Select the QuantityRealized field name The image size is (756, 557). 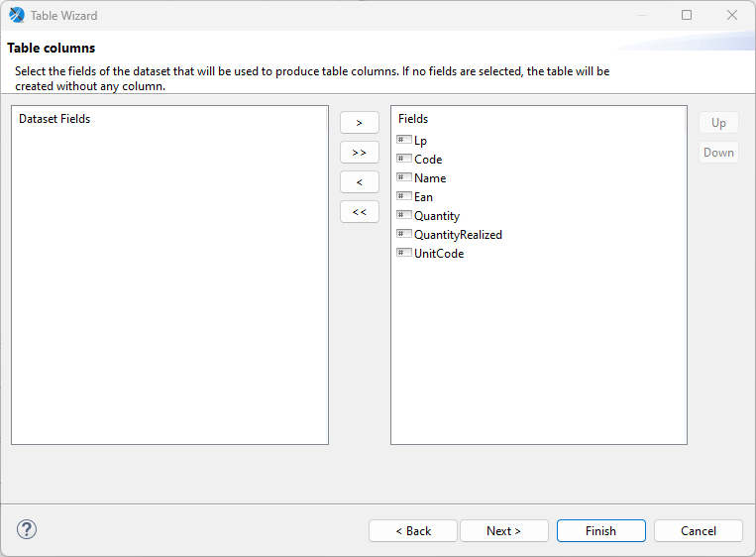coord(458,235)
